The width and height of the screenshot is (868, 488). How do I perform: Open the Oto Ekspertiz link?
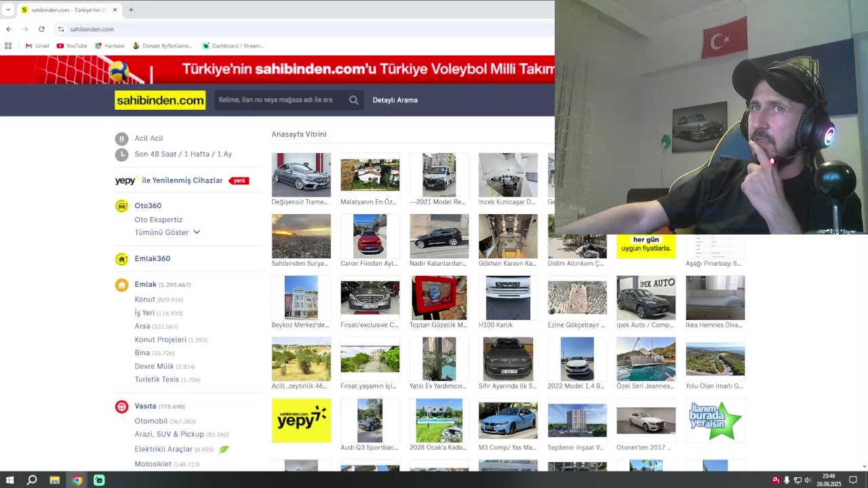(x=158, y=220)
